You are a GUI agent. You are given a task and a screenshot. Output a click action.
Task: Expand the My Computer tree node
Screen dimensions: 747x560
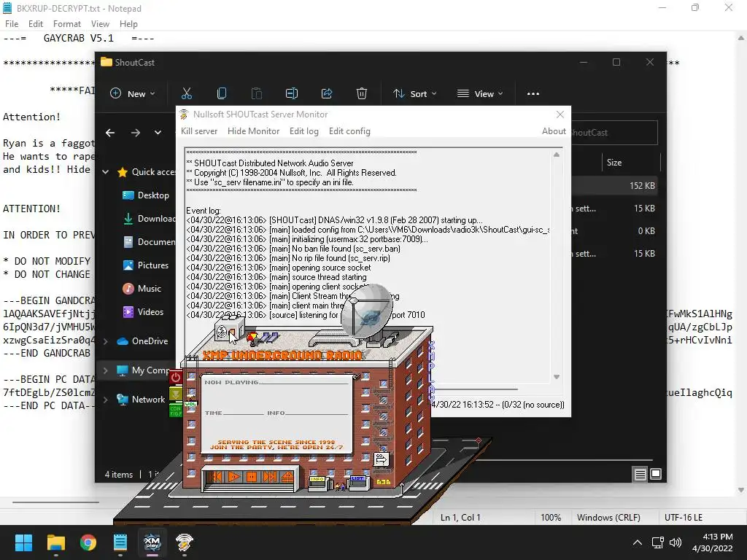coord(106,370)
